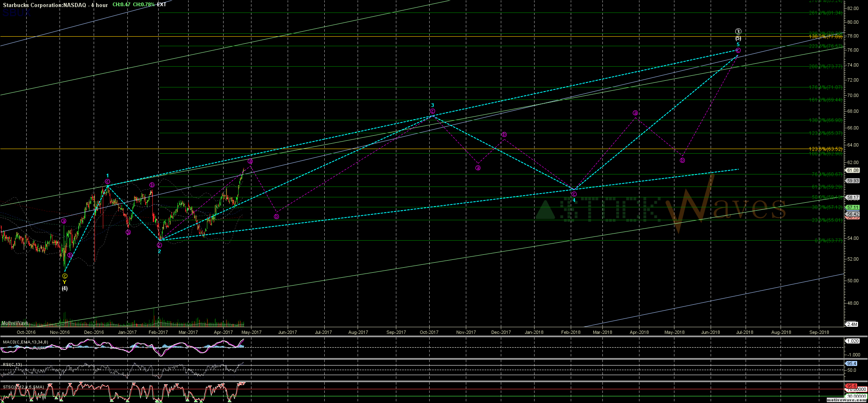Screen dimensions: 868x403
Task: Select the MACD(C,EMA,13,34,8) study label
Action: click(25, 342)
